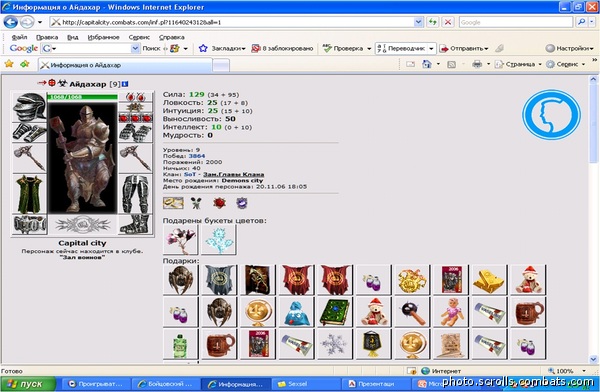Click the helmet equipment slot
Image resolution: width=600 pixels, height=392 pixels.
(29, 107)
